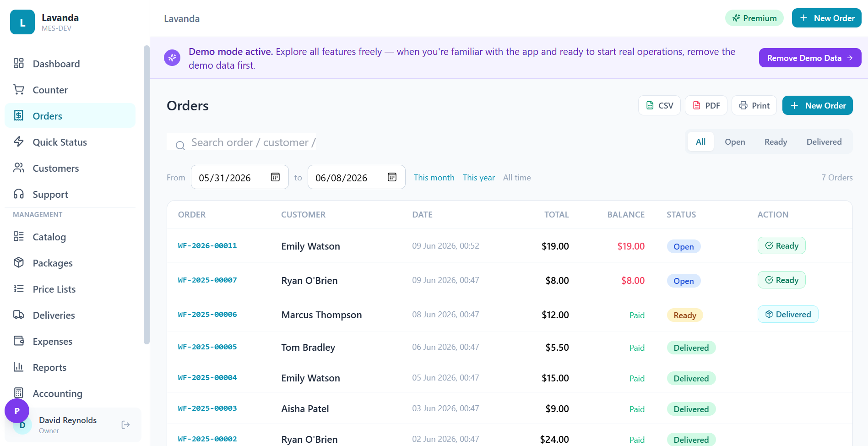Click the Lavanda breadcrumb title in header
Screen dimensions: 868x446
tap(182, 19)
